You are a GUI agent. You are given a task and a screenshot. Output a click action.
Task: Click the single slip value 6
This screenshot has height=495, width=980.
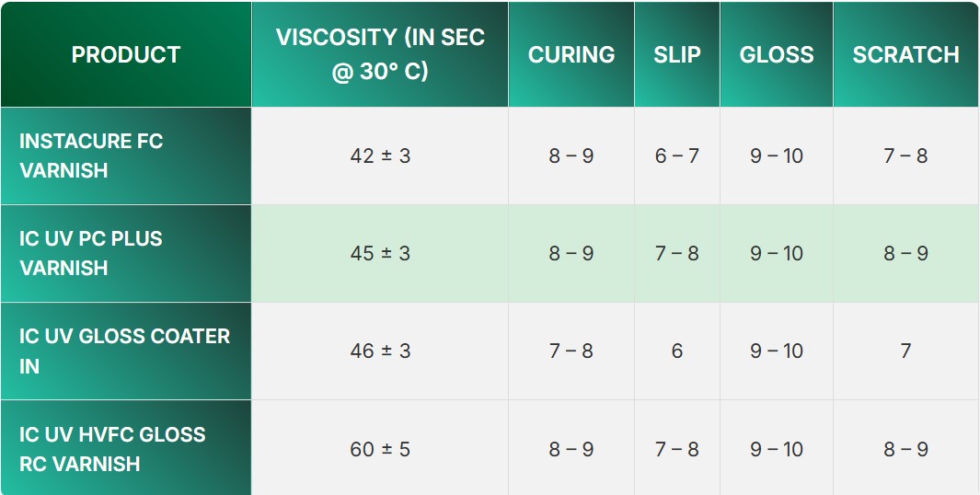coord(677,351)
